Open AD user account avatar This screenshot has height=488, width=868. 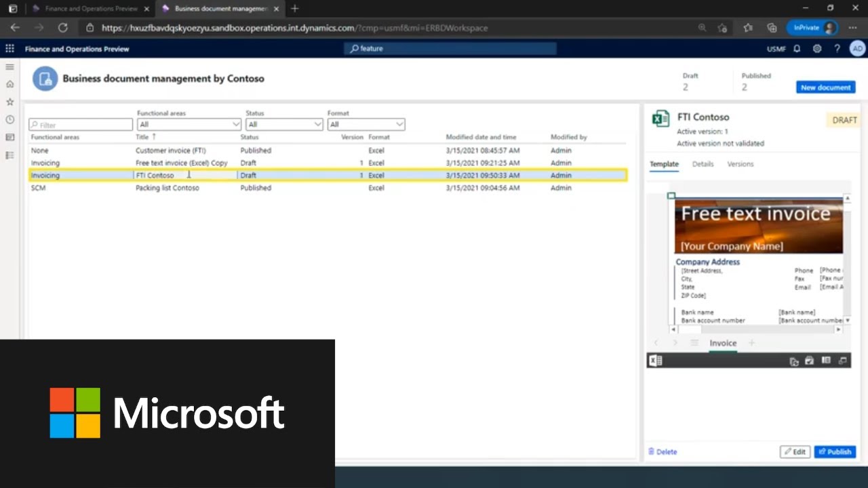coord(858,49)
